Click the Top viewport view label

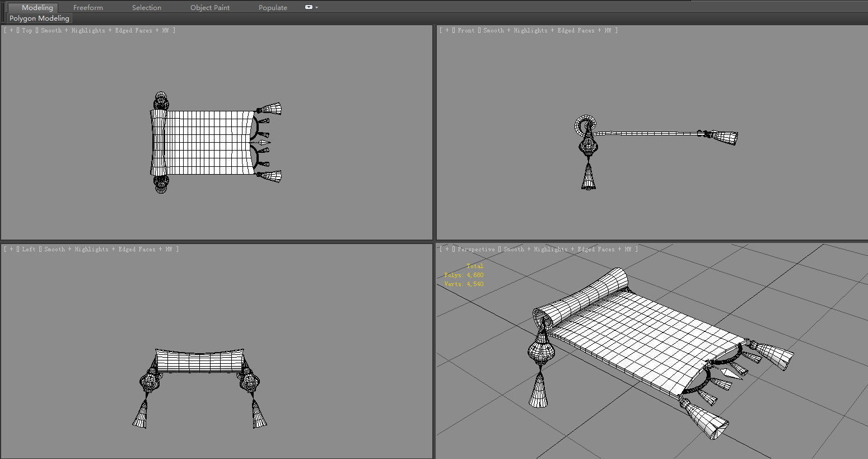[x=27, y=30]
